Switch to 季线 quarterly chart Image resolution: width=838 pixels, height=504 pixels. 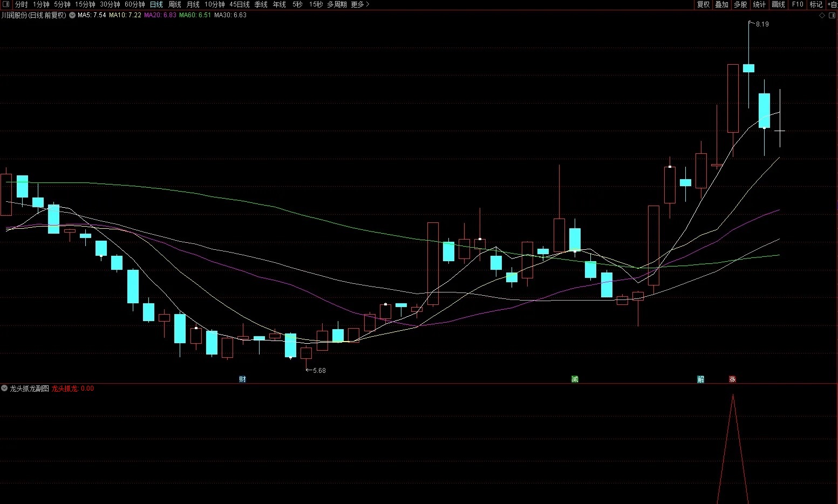[261, 4]
